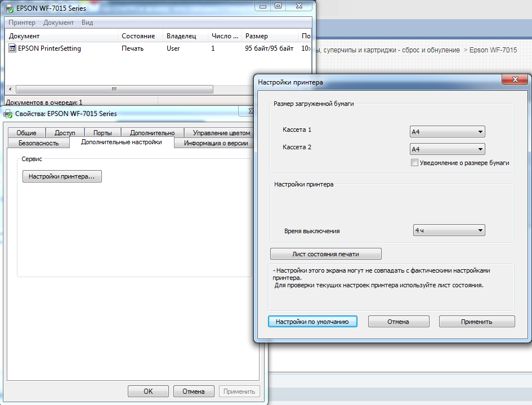Switch to the Дополнительно tab
532x405 pixels.
click(153, 133)
